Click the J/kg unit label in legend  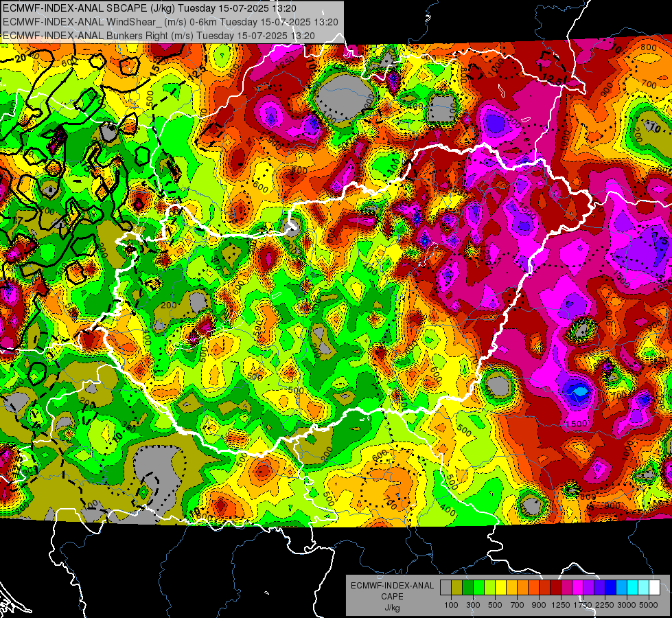click(x=392, y=608)
